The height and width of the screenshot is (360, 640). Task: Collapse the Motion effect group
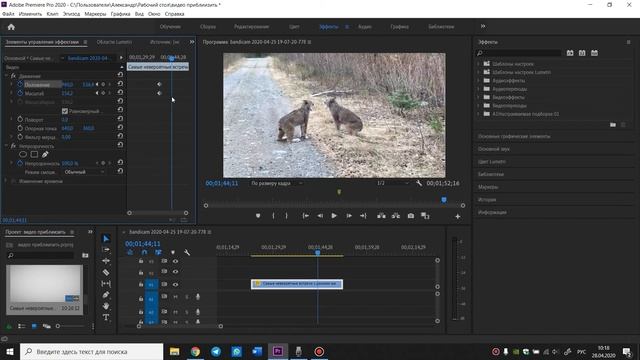pos(6,76)
